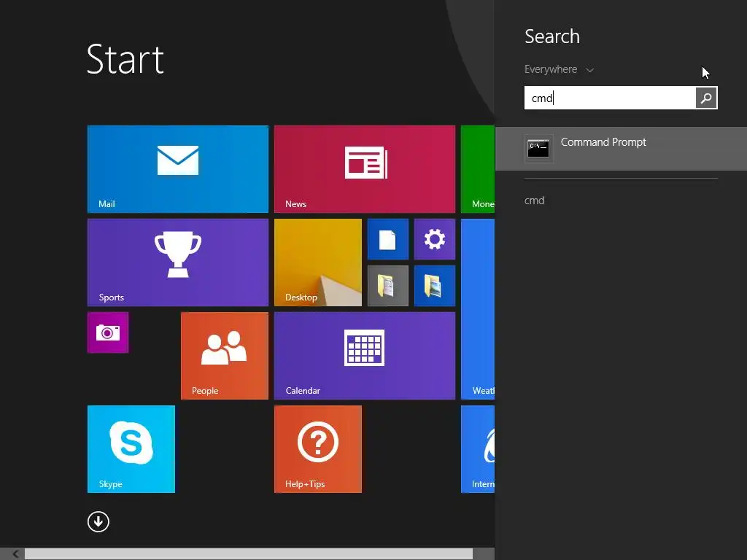
Task: Open the Calendar tile
Action: pyautogui.click(x=365, y=356)
